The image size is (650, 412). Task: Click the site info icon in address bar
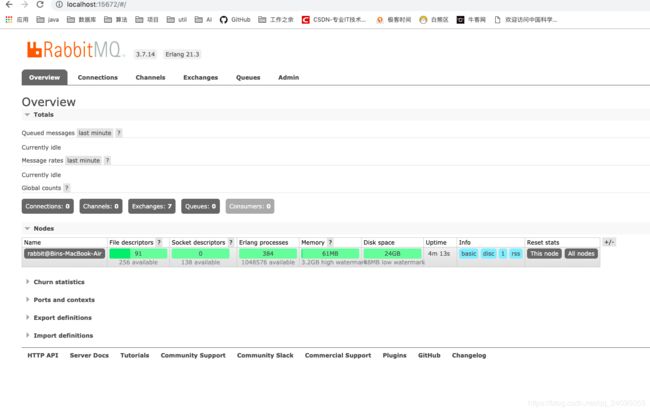tap(59, 5)
